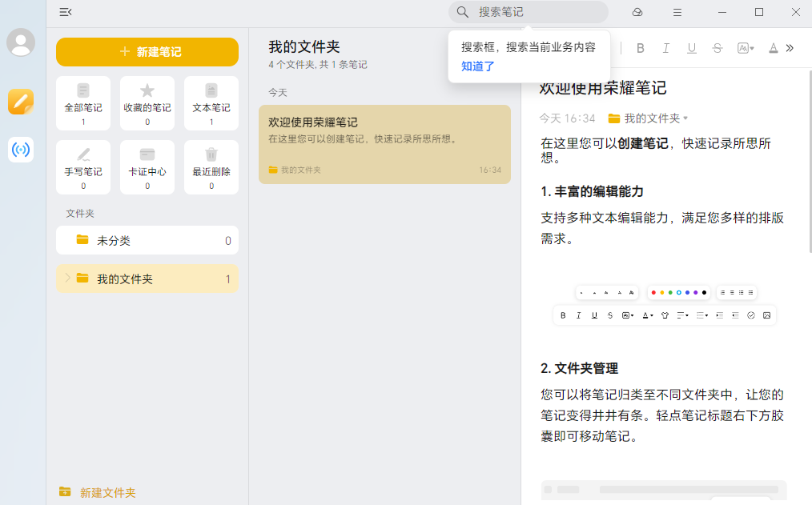The height and width of the screenshot is (505, 812).
Task: Dismiss tooltip by clicking 知道了
Action: coord(478,66)
